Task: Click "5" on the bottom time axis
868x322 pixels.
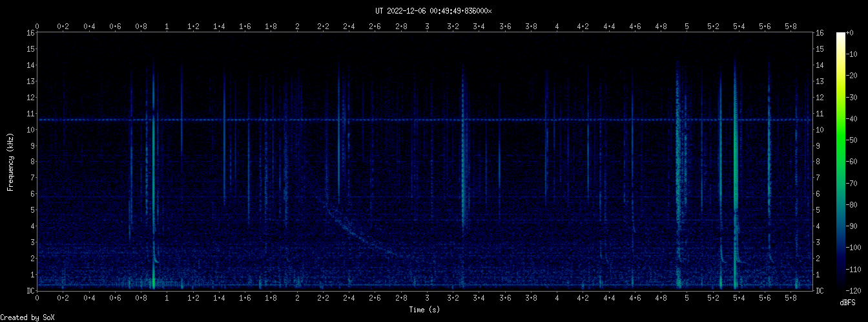Action: (x=687, y=298)
